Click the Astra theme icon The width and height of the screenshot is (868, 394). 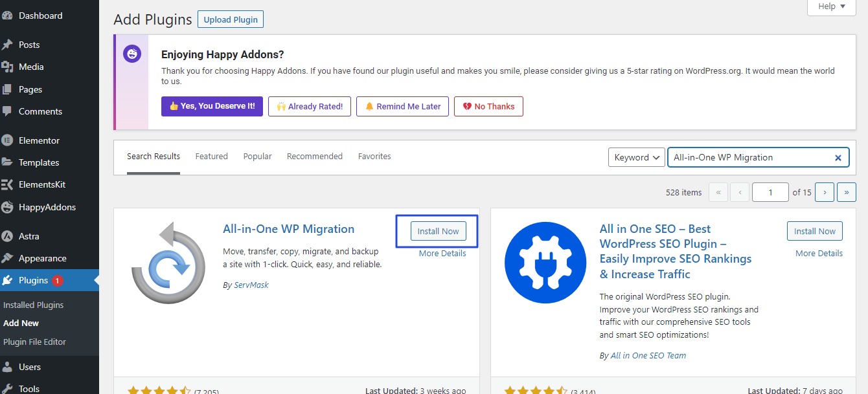(7, 236)
